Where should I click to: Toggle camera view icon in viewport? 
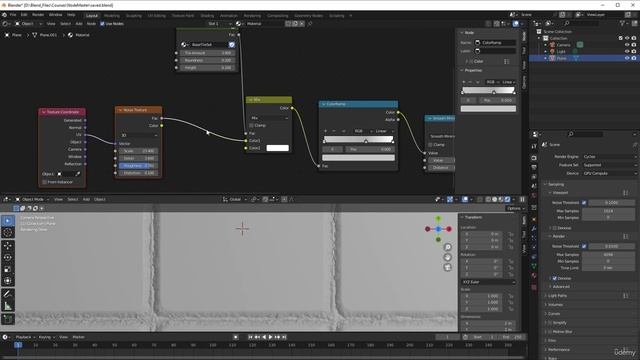(447, 267)
